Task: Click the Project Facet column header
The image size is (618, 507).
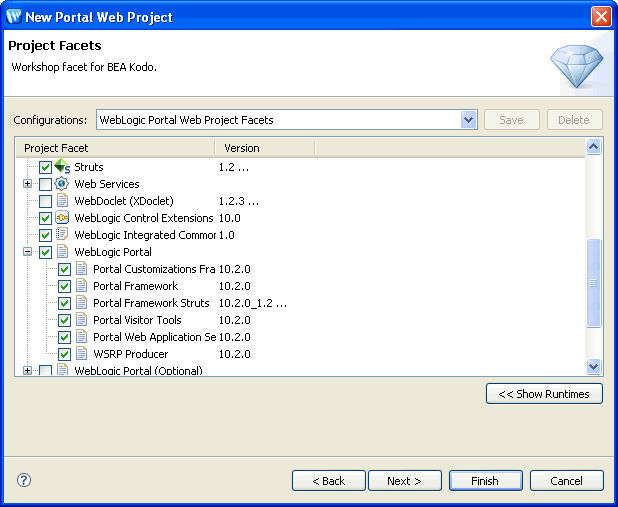Action: point(116,148)
